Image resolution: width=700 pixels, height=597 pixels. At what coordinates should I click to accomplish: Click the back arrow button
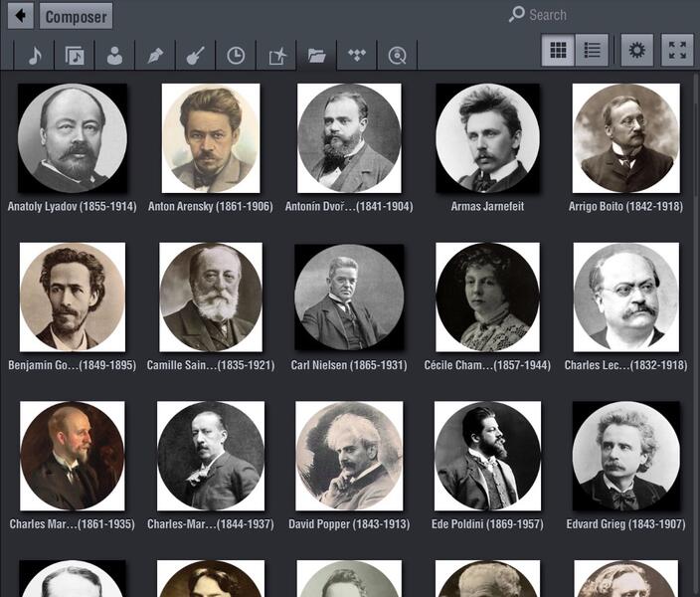(20, 16)
